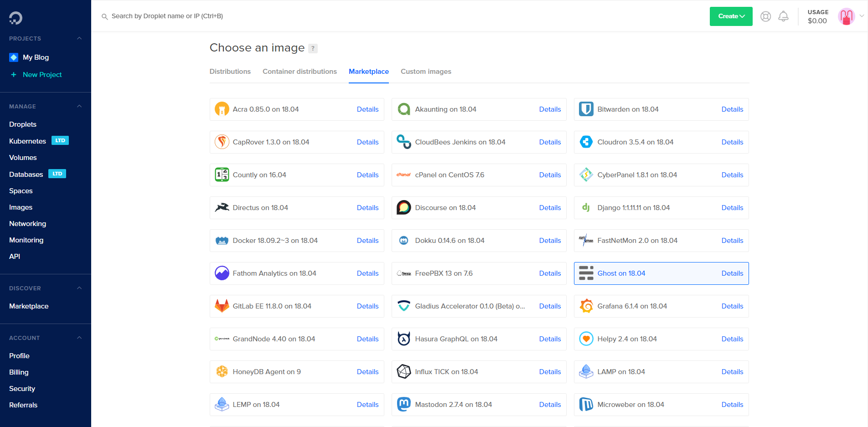Open the Create dropdown button

(731, 16)
